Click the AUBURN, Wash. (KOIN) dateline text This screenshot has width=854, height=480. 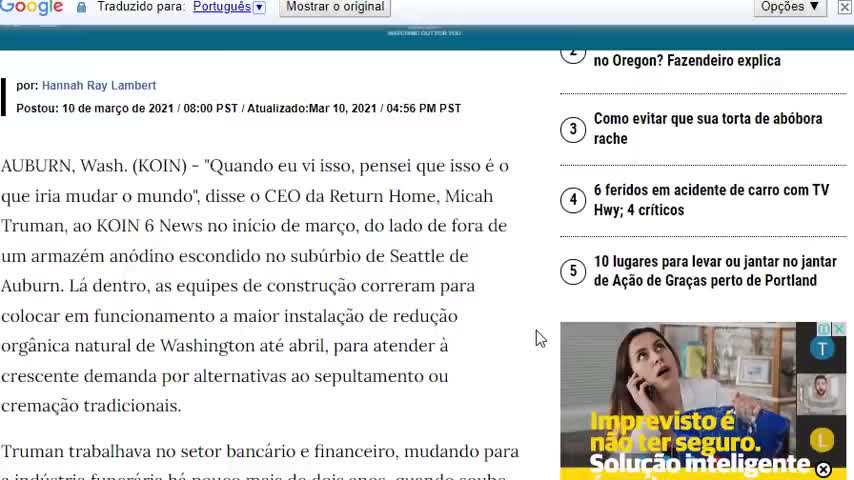94,166
